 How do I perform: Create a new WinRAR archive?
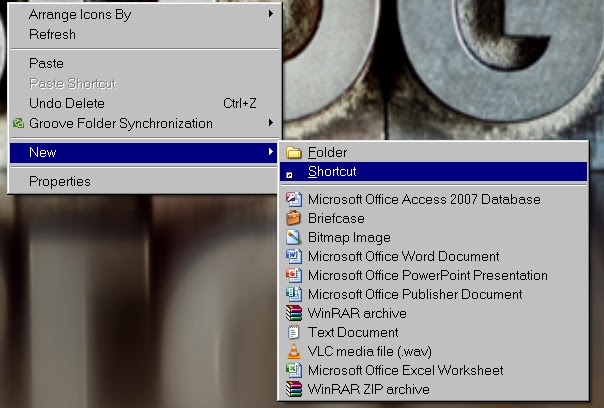pos(433,313)
